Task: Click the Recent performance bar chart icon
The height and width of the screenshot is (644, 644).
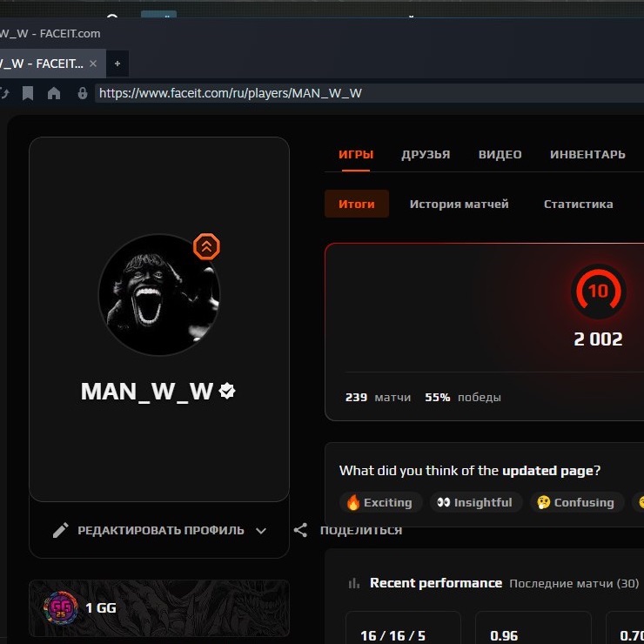Action: 353,583
